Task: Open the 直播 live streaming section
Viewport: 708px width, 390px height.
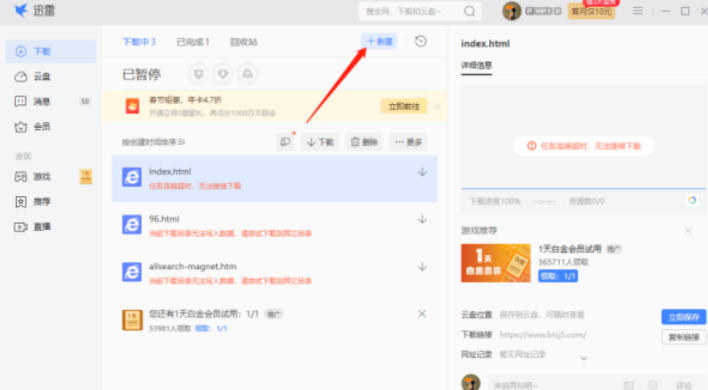Action: 33,227
